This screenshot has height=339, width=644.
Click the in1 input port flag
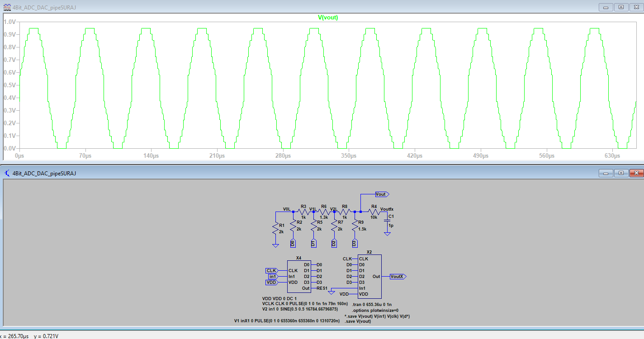(x=272, y=276)
